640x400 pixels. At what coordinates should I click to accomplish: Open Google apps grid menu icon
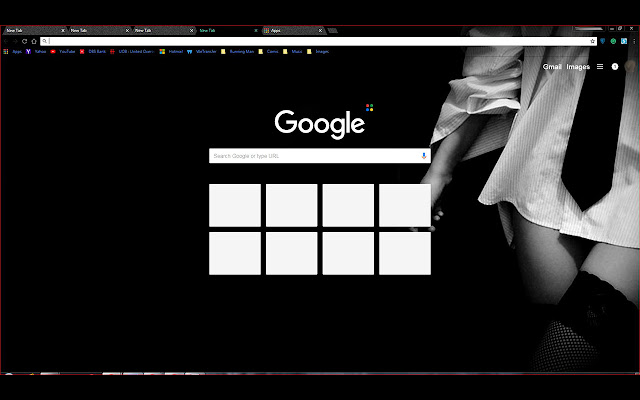tap(600, 67)
